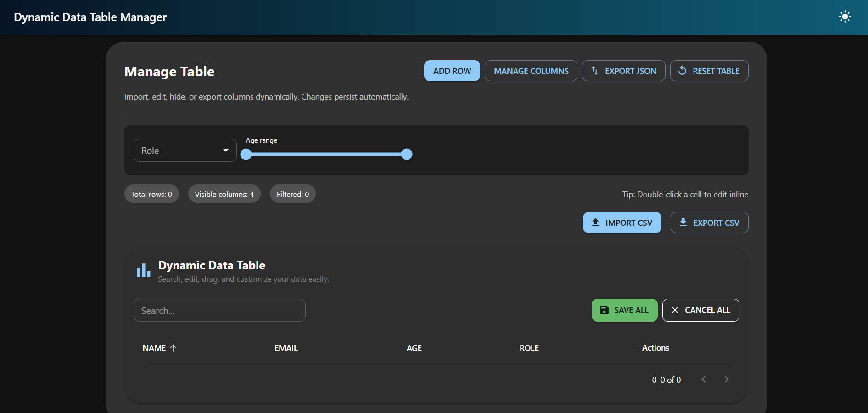Click the left handle of Age range slider
This screenshot has width=868, height=413.
(x=246, y=155)
